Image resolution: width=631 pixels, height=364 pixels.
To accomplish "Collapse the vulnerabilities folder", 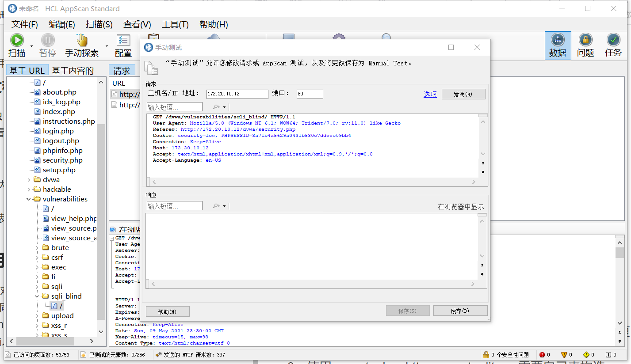I will point(29,199).
